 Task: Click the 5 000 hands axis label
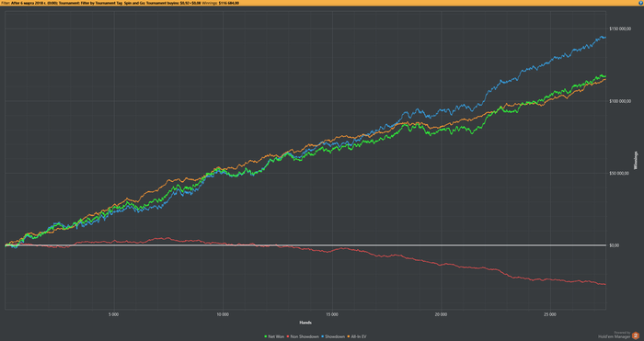point(113,314)
